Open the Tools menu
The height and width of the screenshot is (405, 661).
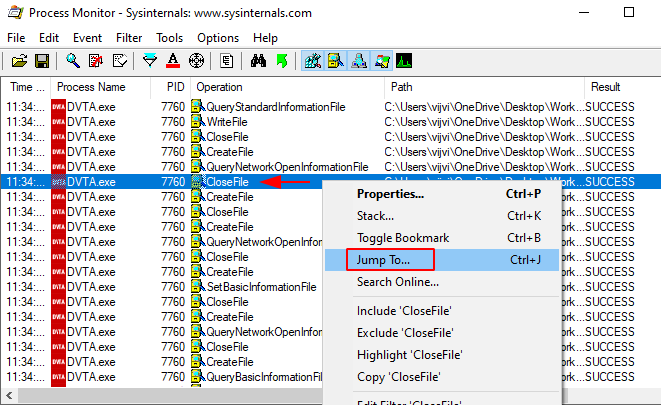click(169, 38)
